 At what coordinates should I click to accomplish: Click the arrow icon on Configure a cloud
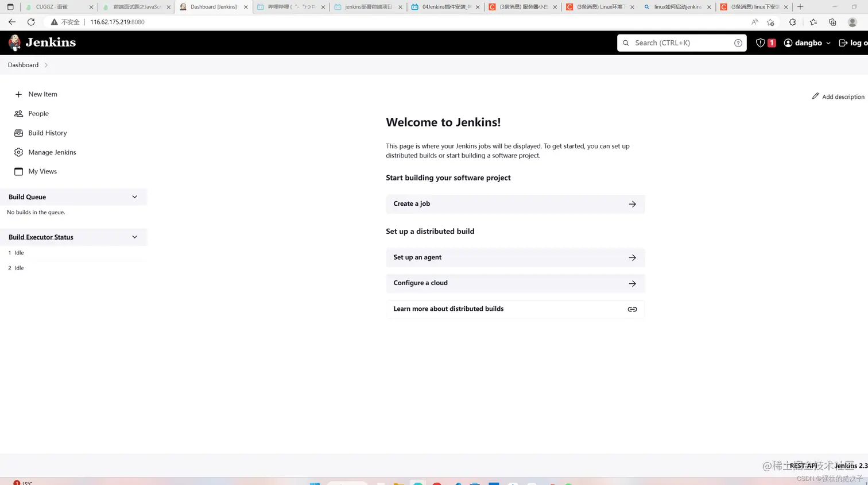(632, 283)
